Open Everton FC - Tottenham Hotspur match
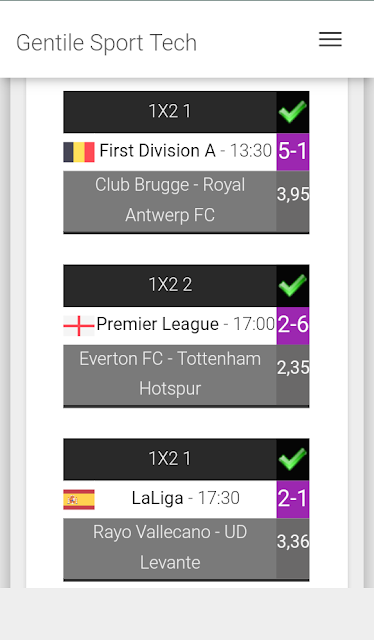Image resolution: width=374 pixels, height=640 pixels. click(x=170, y=375)
